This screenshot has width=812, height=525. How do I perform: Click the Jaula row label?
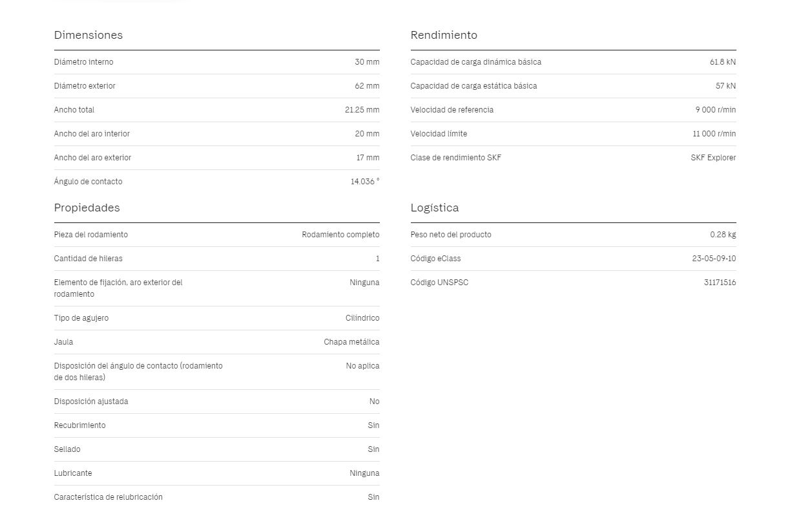pos(64,342)
